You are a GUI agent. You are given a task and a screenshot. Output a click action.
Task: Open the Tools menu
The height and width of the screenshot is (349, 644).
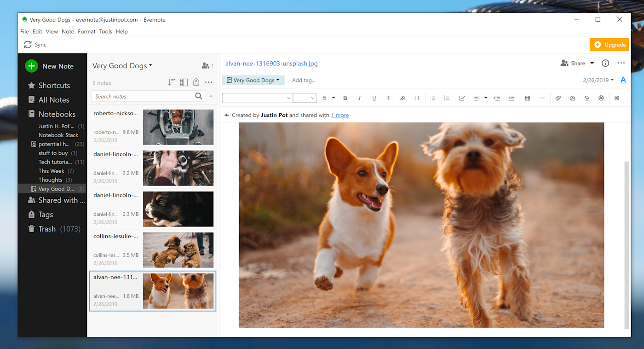pyautogui.click(x=106, y=32)
